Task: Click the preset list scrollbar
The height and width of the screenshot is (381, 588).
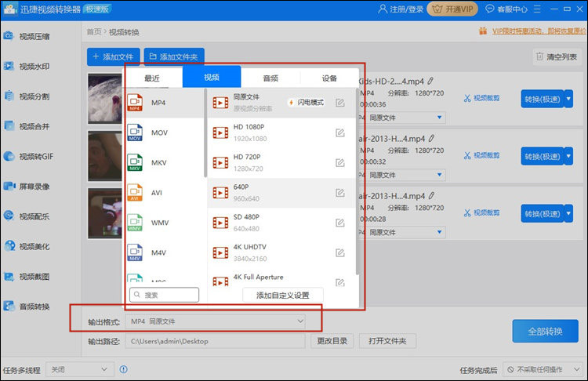Action: pyautogui.click(x=357, y=182)
